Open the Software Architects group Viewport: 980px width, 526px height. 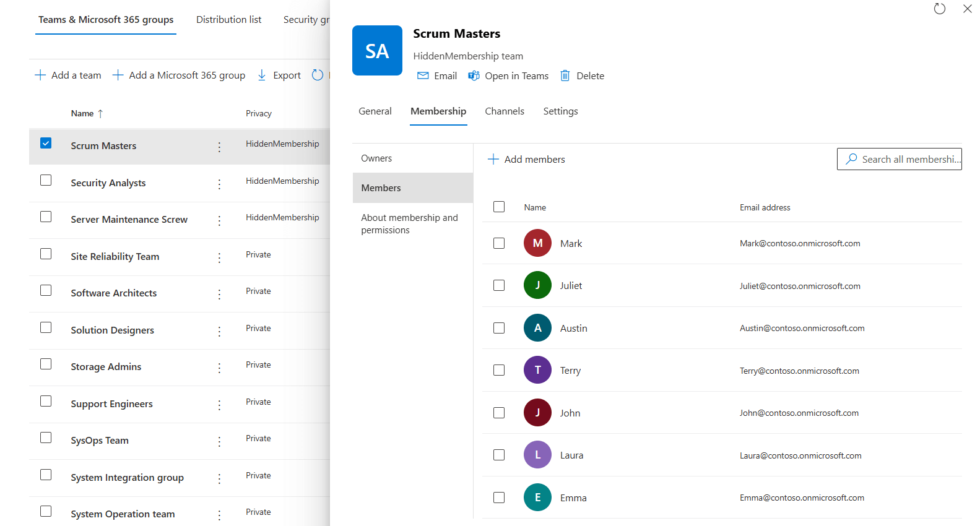(x=114, y=293)
